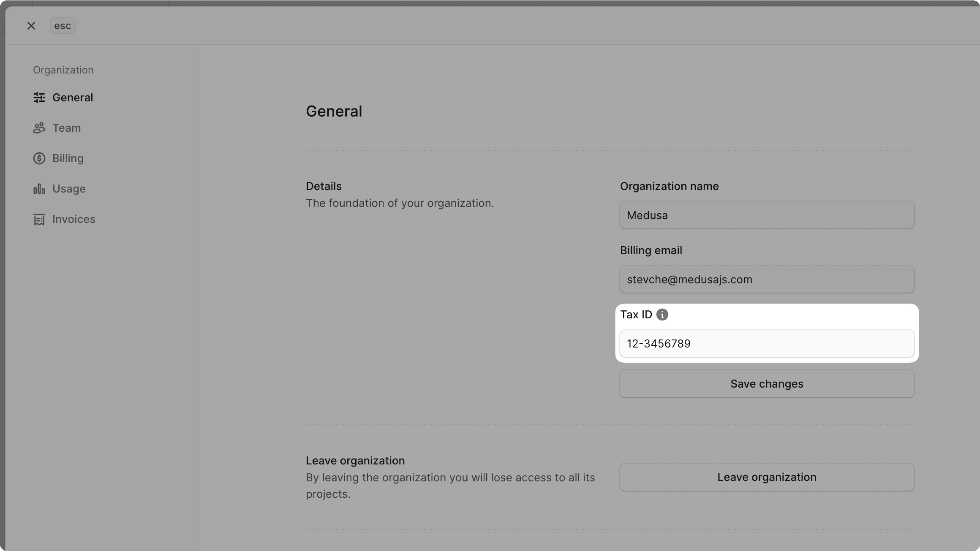Click the Usage bar chart icon

[x=39, y=189]
